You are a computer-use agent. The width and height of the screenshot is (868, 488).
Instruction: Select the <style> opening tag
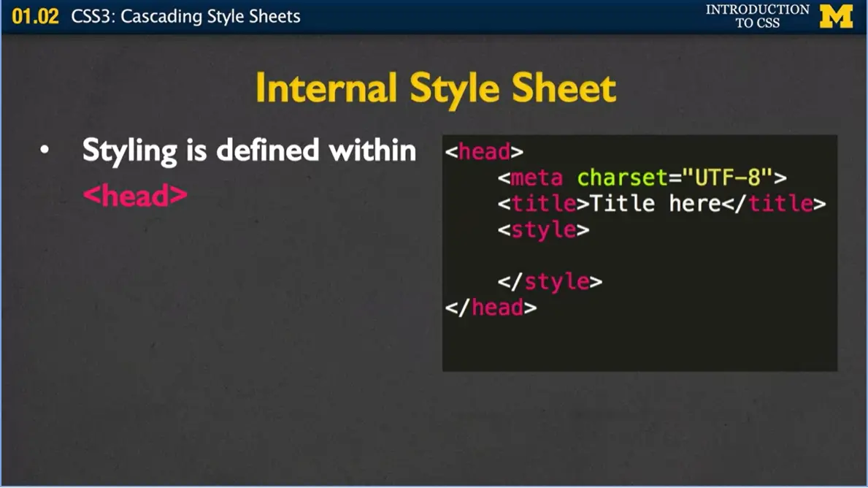(545, 229)
